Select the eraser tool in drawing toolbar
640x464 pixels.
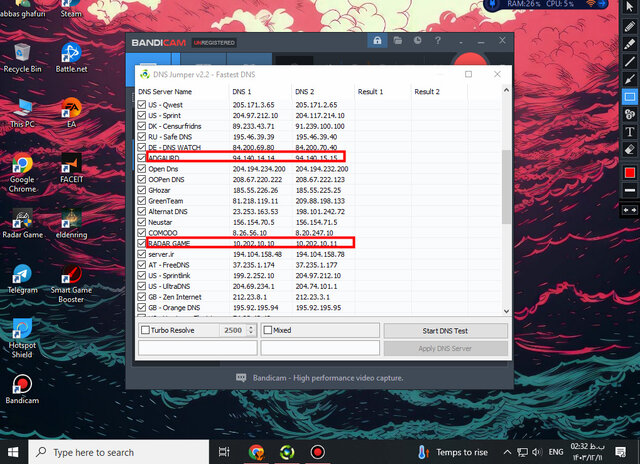630,149
